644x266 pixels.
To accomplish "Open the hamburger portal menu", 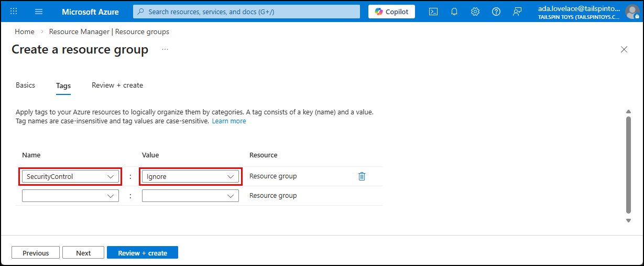I will click(x=39, y=12).
